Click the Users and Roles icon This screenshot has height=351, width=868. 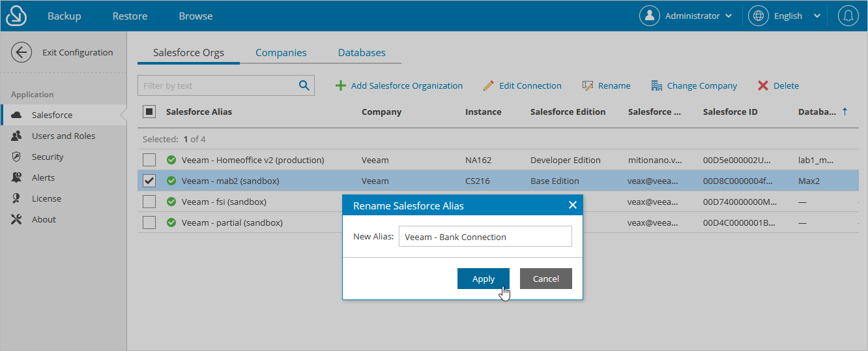pos(17,136)
